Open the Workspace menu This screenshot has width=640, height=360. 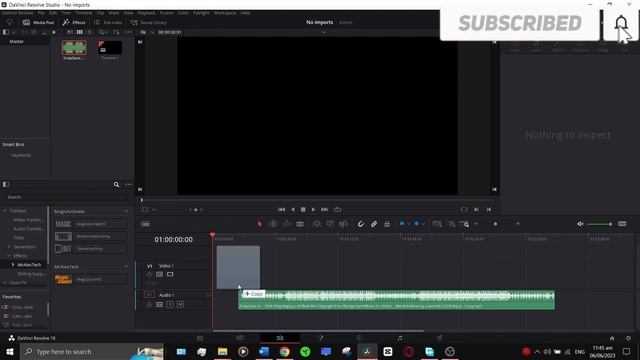[x=225, y=13]
